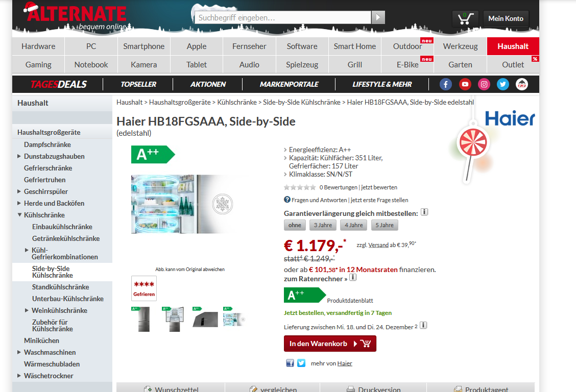The width and height of the screenshot is (576, 392).
Task: Click the info icon next to Garantieverlängerung
Action: coord(424,212)
